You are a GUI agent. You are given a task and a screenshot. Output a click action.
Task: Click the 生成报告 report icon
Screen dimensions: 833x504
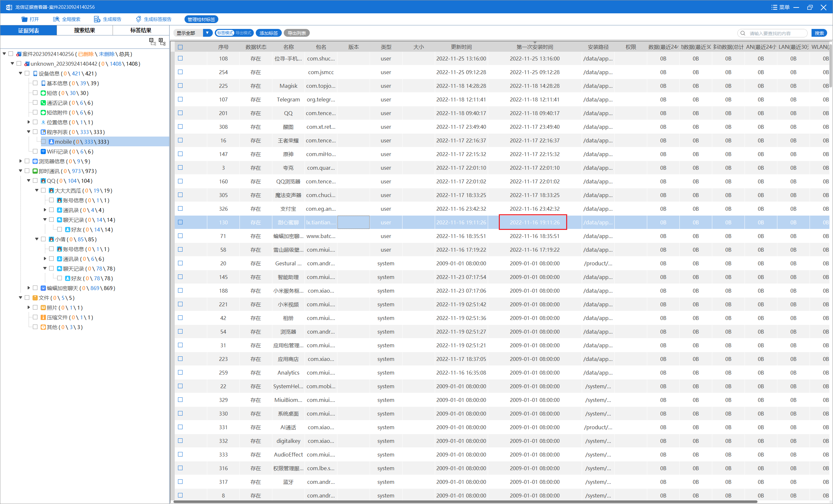pos(97,19)
